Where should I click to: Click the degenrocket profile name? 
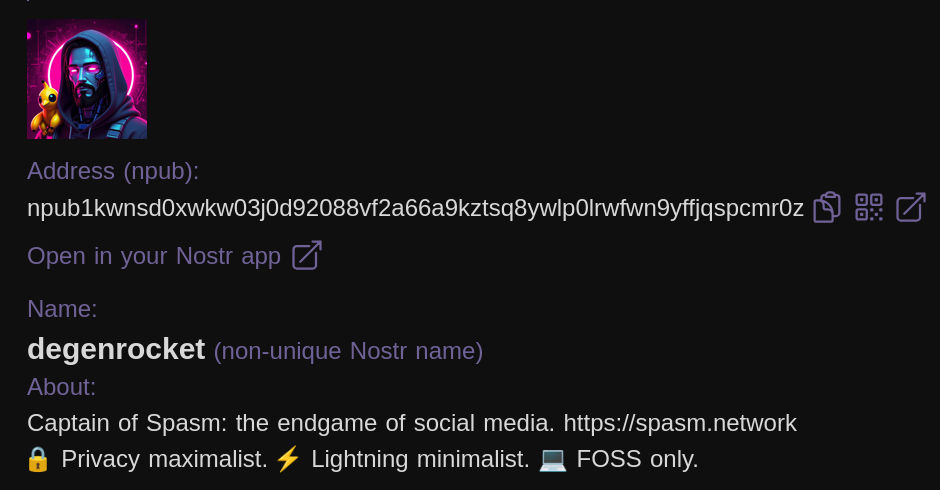point(116,349)
